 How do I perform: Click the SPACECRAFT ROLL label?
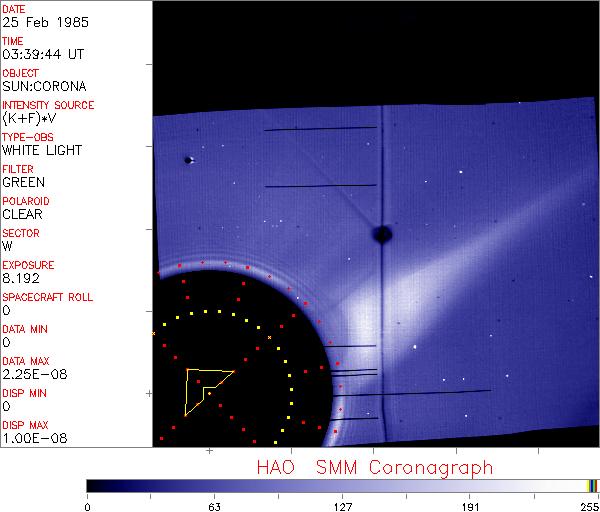click(47, 297)
